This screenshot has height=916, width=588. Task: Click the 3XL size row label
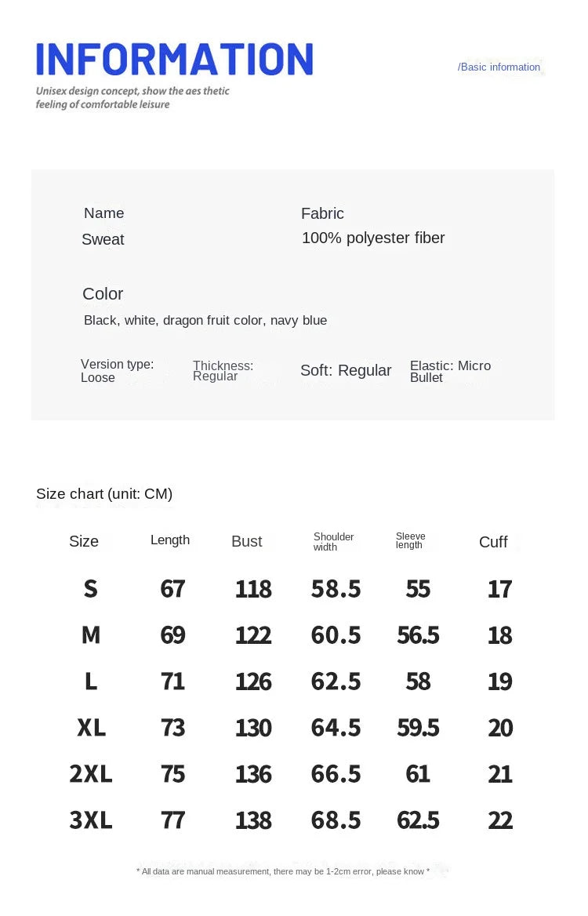click(91, 820)
